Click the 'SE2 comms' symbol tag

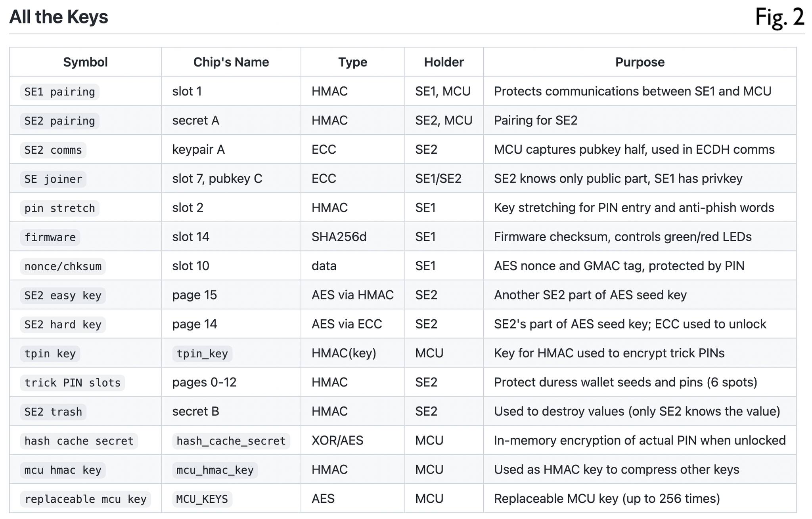(x=53, y=150)
